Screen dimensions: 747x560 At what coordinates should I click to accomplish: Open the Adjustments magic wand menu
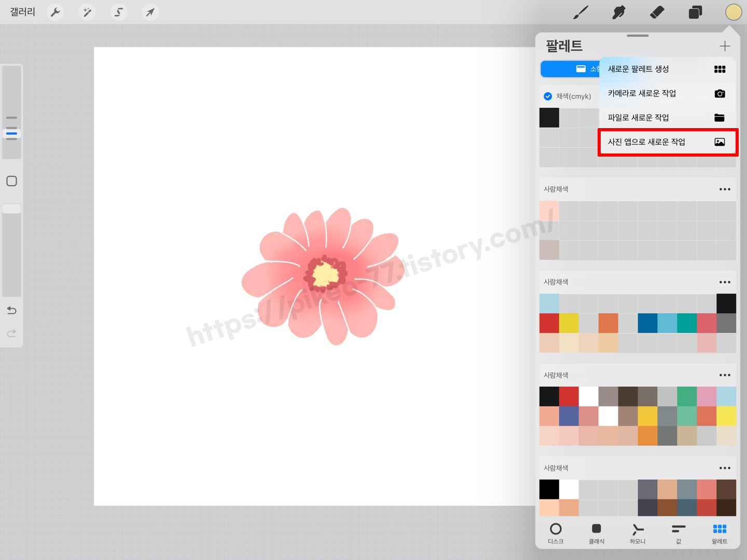[87, 12]
